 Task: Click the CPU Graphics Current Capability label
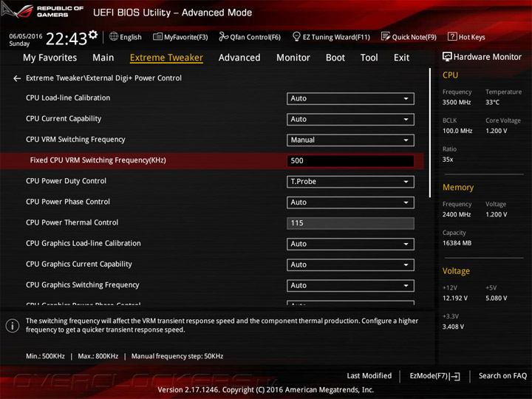(79, 265)
